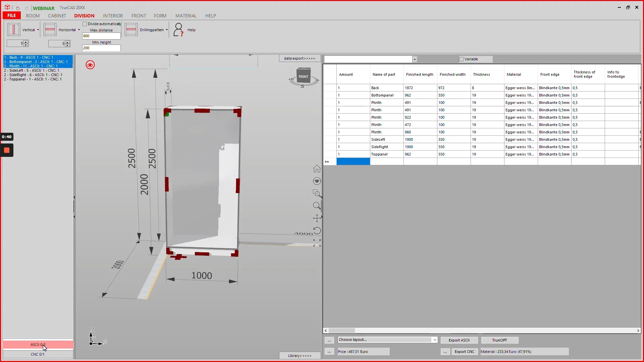Open the HELP tab

(211, 16)
